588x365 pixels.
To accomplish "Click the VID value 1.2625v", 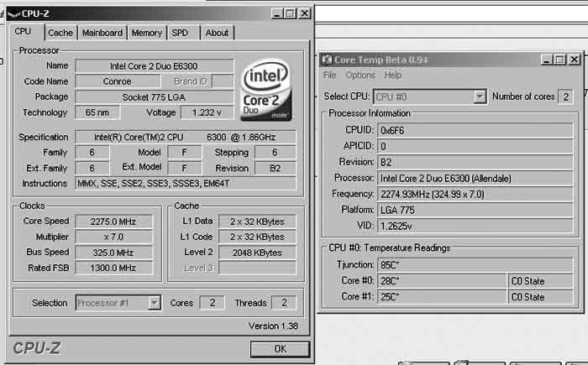I will (x=475, y=226).
